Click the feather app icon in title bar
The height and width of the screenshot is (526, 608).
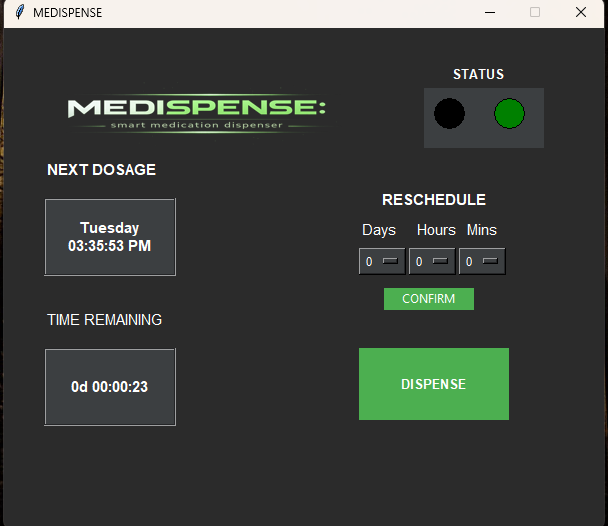(x=19, y=12)
